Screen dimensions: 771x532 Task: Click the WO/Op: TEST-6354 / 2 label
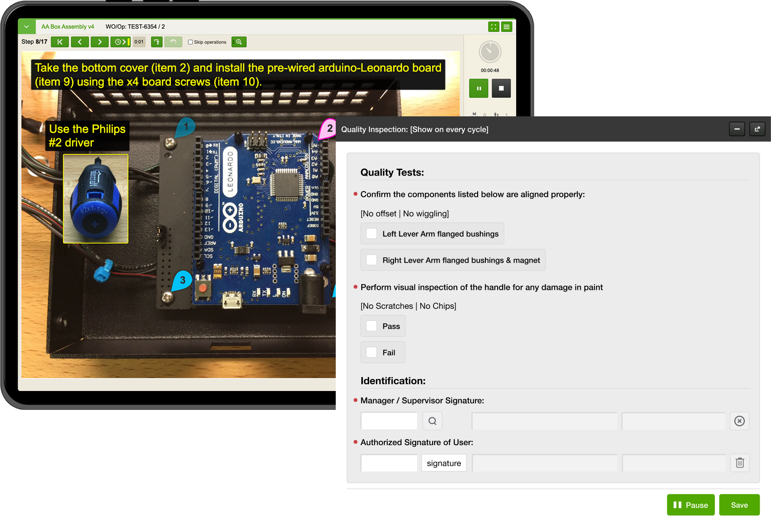tap(135, 27)
